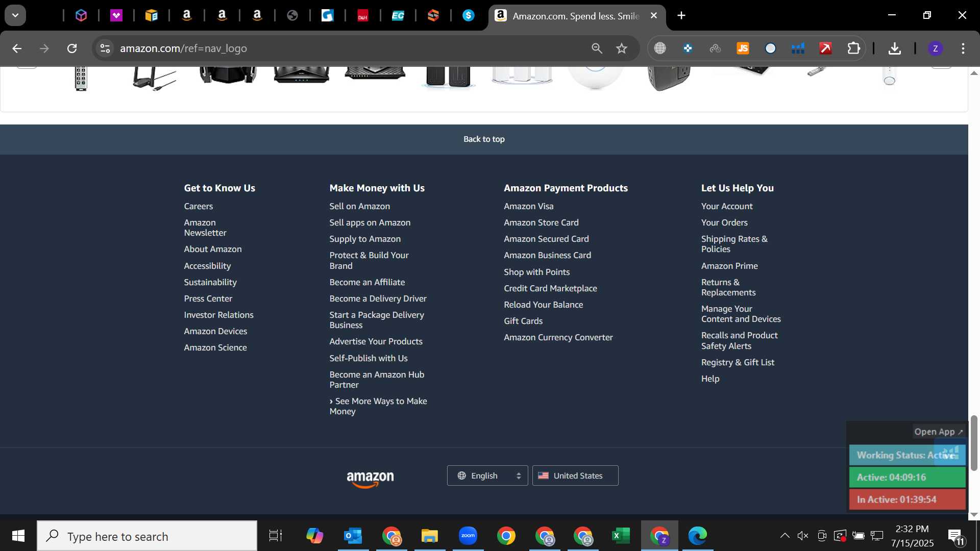Open the Amazon Visa link

(x=528, y=206)
